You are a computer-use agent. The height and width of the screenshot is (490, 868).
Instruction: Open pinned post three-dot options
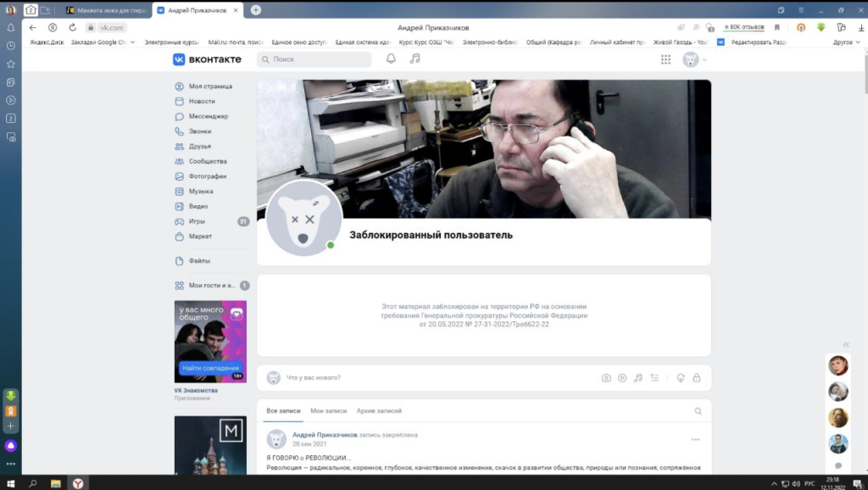[696, 439]
